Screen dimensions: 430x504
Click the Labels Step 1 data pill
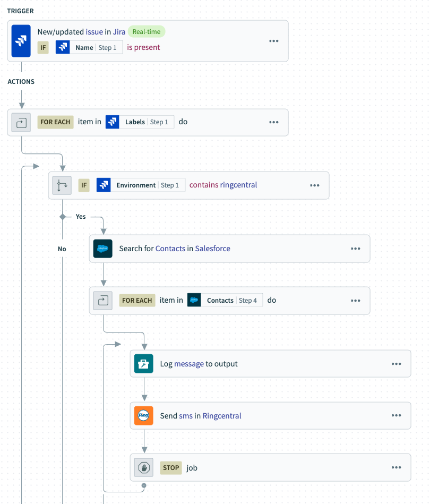pos(140,122)
